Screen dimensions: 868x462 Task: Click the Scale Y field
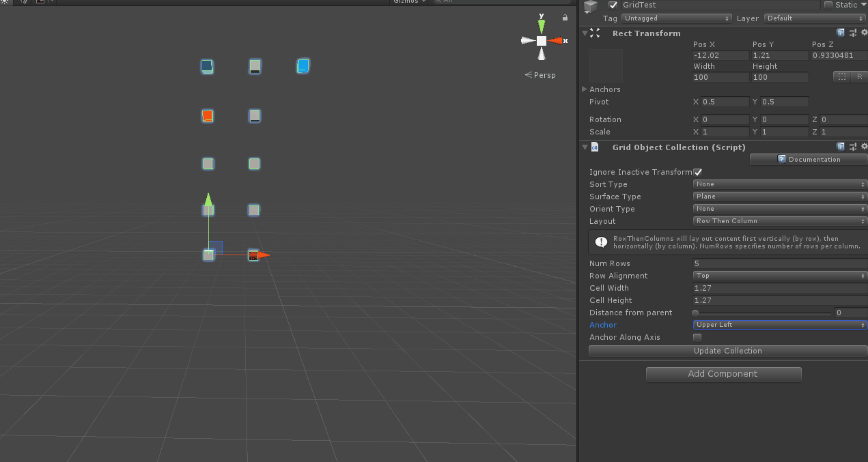click(785, 132)
